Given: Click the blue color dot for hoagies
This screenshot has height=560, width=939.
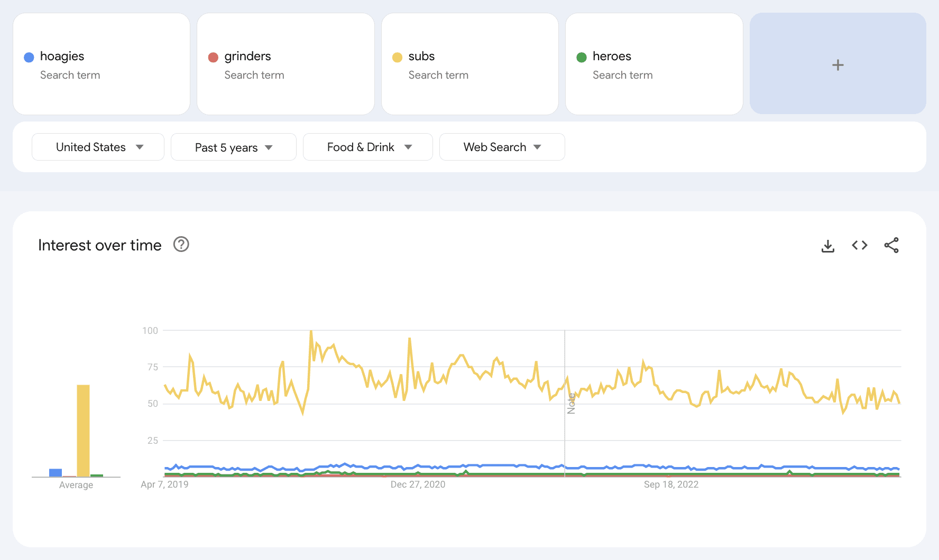Looking at the screenshot, I should 29,57.
